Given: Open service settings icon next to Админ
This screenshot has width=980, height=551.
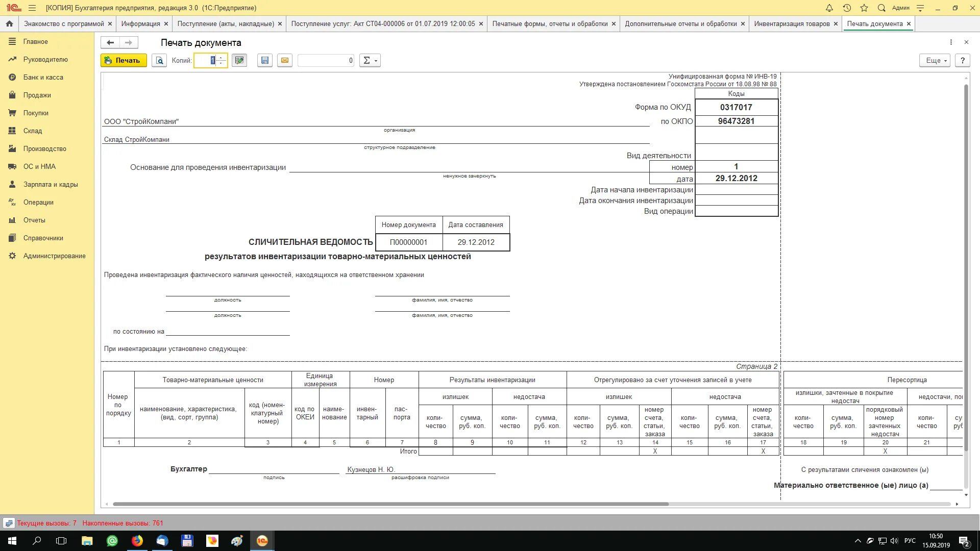Looking at the screenshot, I should 920,8.
